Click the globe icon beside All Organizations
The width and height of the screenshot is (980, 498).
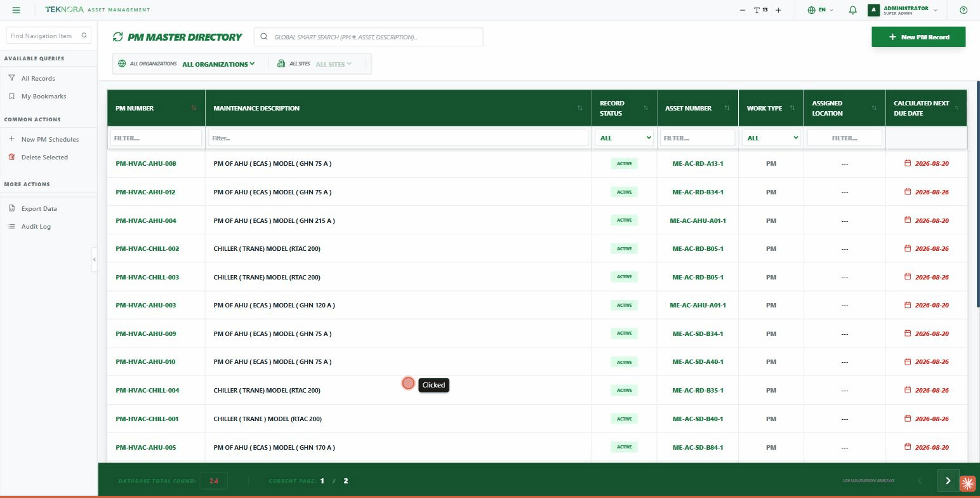coord(122,64)
